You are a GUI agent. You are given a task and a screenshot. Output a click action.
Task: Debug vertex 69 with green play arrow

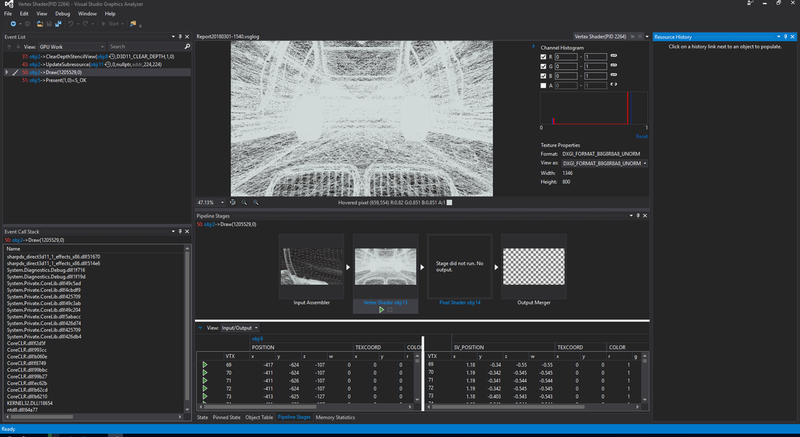point(205,365)
